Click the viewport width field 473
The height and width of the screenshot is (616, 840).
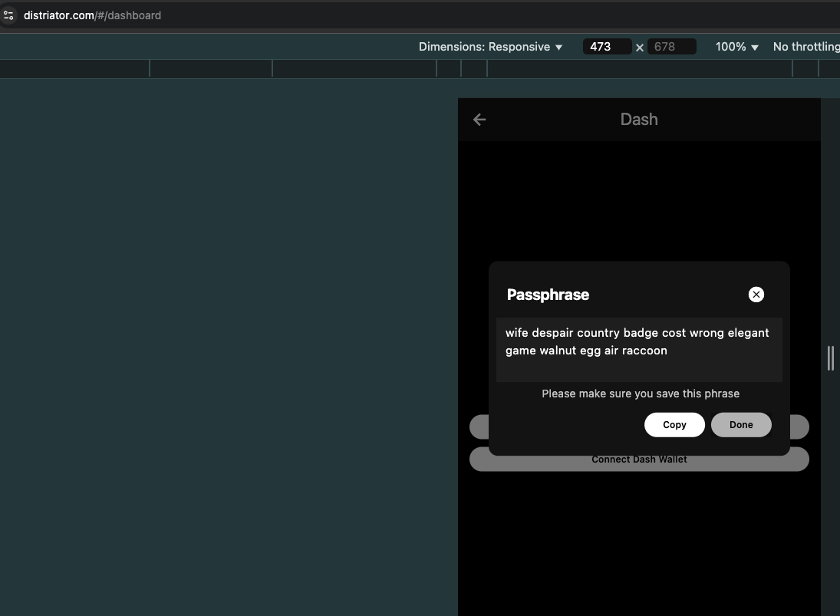(607, 47)
